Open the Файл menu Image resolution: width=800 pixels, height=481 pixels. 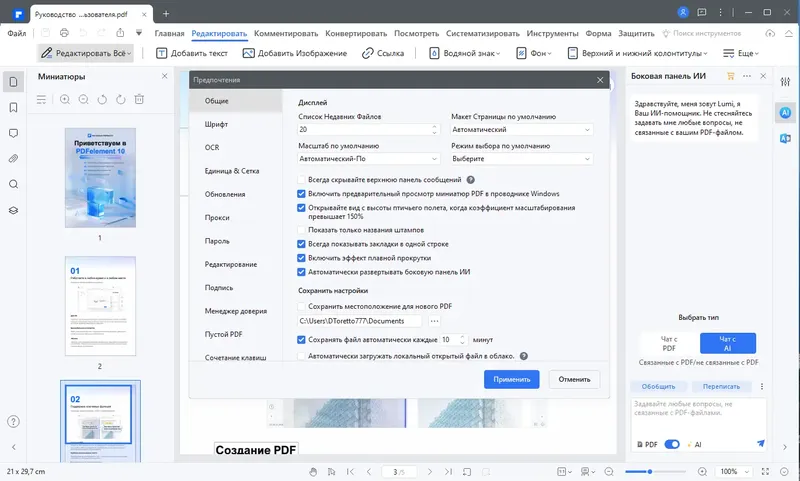click(x=17, y=33)
